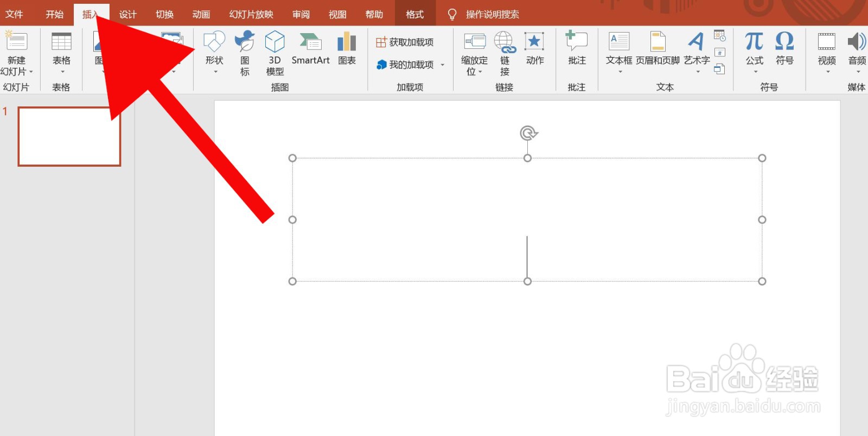Select slide 1 thumbnail
The height and width of the screenshot is (436, 868).
[x=69, y=136]
